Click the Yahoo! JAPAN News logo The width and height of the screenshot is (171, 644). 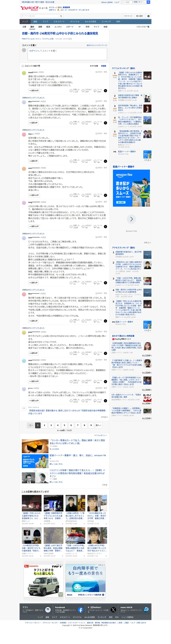(34, 9)
